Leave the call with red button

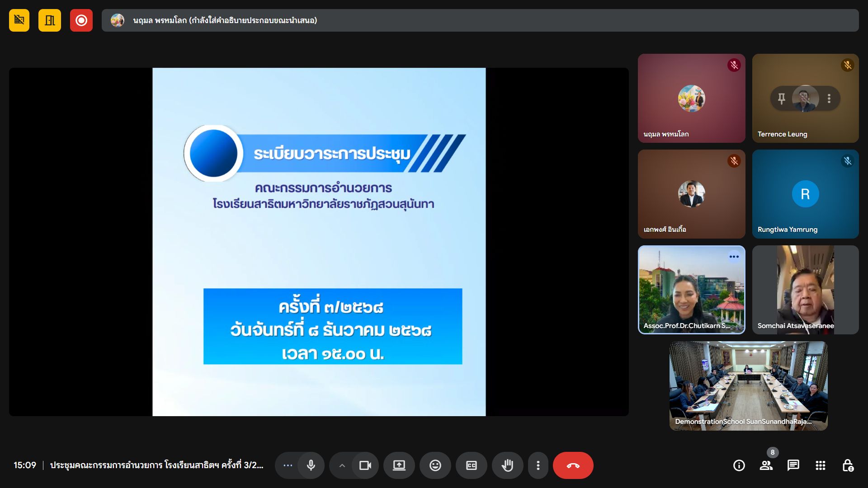click(573, 465)
